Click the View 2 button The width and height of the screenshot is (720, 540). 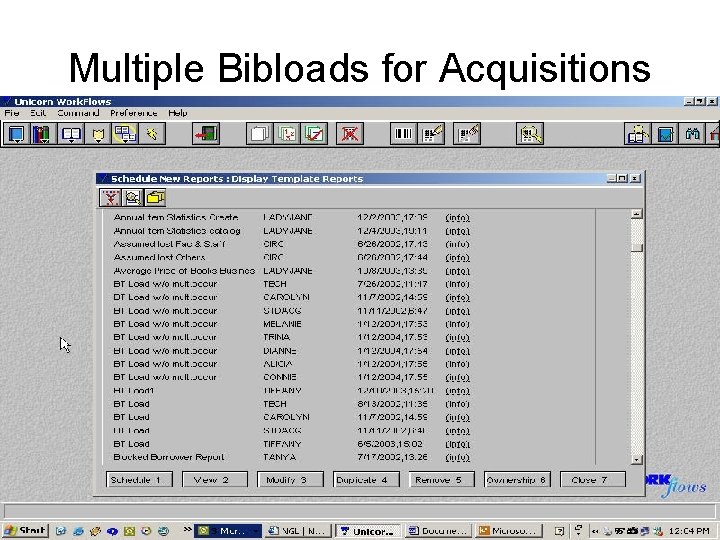tap(215, 479)
